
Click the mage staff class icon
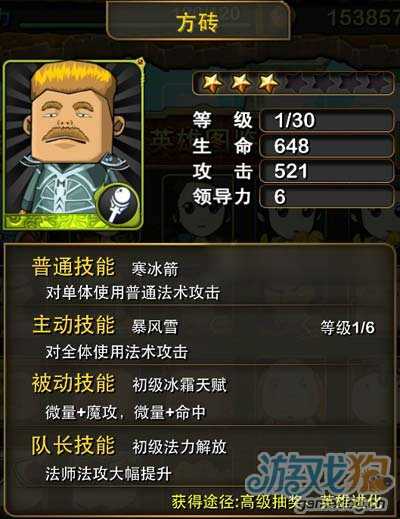pos(118,203)
